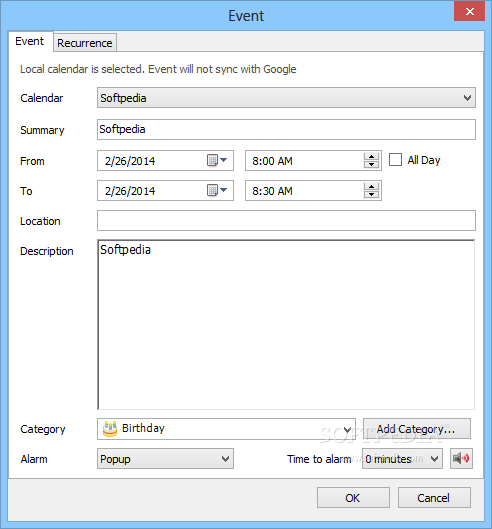Image resolution: width=492 pixels, height=529 pixels.
Task: Decrease the From time with down arrow
Action: click(x=372, y=164)
